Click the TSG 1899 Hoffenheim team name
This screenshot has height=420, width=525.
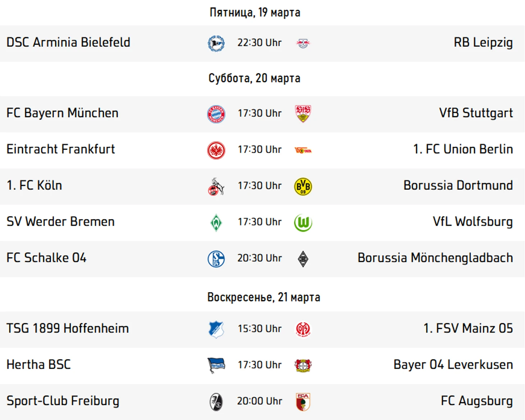tap(68, 329)
